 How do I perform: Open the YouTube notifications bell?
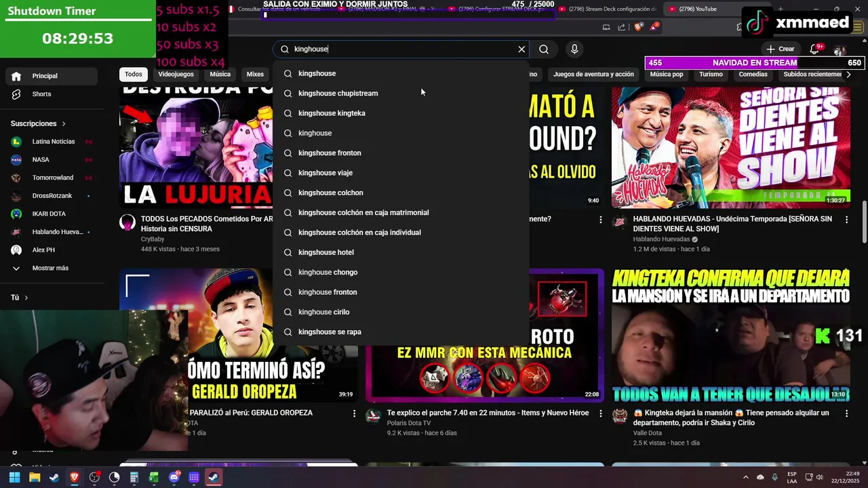pyautogui.click(x=815, y=49)
